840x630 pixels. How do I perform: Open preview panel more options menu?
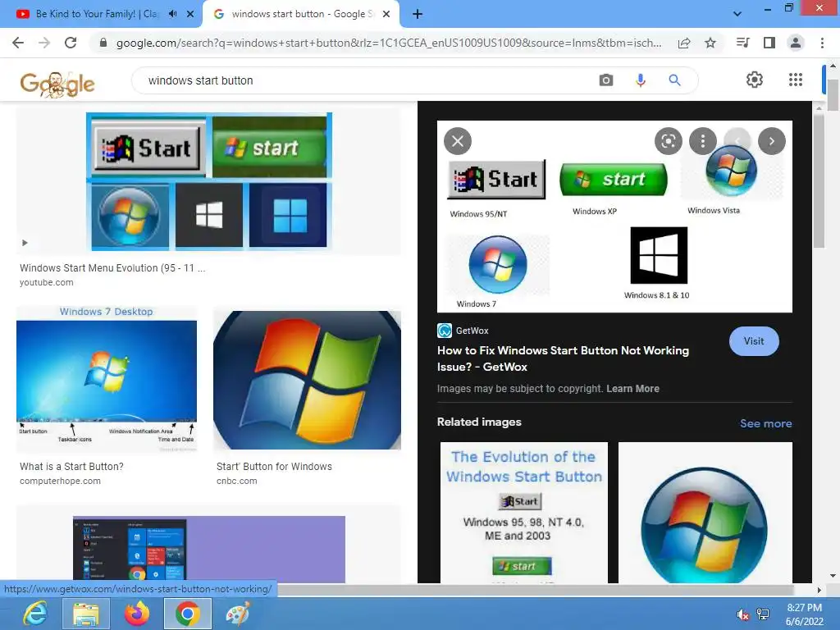703,141
